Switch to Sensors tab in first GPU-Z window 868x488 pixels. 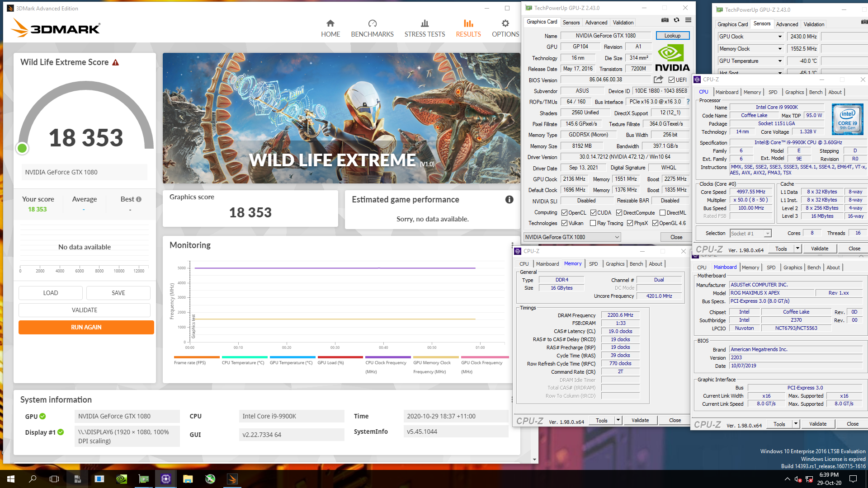(x=571, y=23)
